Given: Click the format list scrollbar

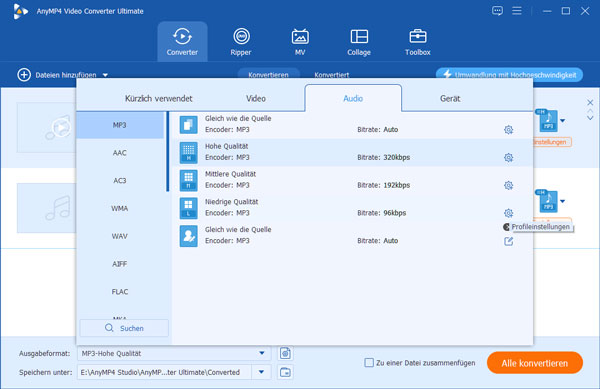Looking at the screenshot, I should coord(167,151).
